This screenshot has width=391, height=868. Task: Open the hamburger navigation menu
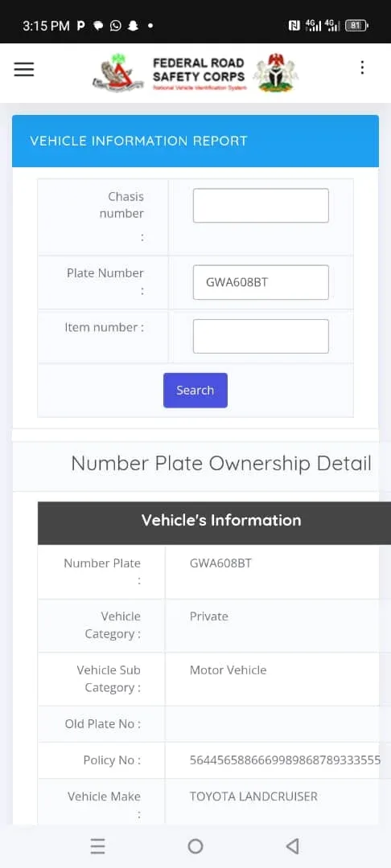pos(24,69)
